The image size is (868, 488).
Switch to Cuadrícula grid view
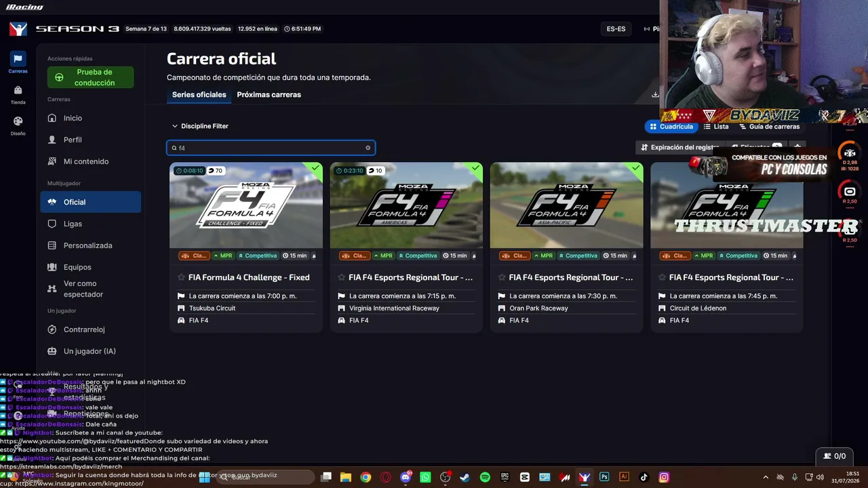[x=671, y=127]
